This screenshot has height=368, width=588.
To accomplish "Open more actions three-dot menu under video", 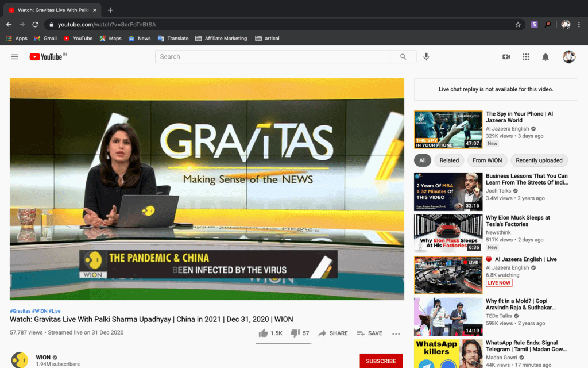I will tap(396, 333).
